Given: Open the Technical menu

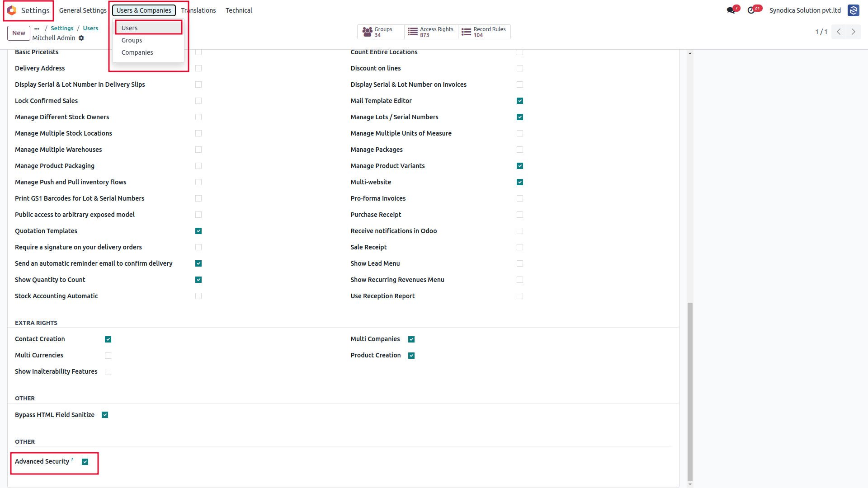Looking at the screenshot, I should point(239,10).
